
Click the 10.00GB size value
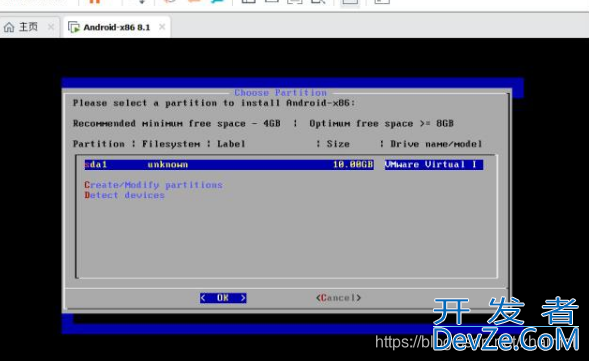click(x=353, y=165)
